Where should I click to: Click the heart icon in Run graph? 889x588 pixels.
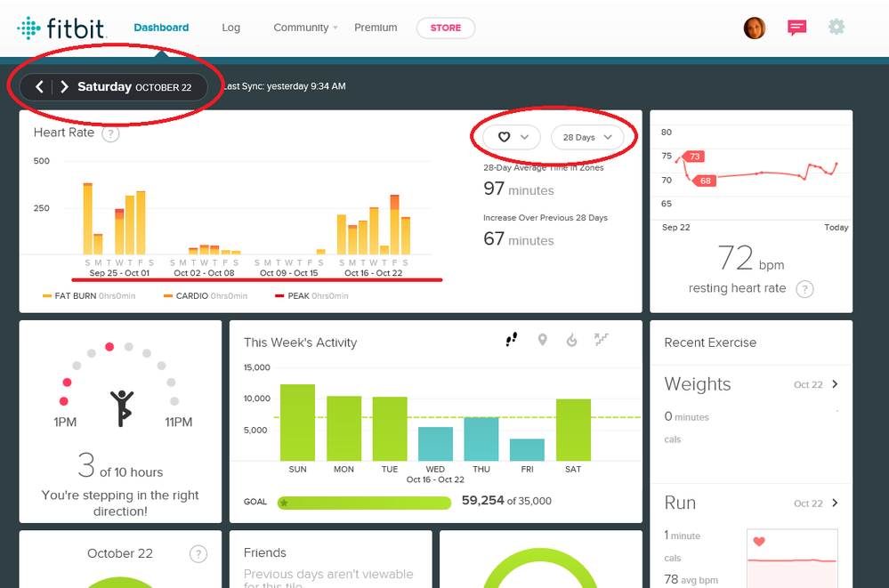coord(759,542)
